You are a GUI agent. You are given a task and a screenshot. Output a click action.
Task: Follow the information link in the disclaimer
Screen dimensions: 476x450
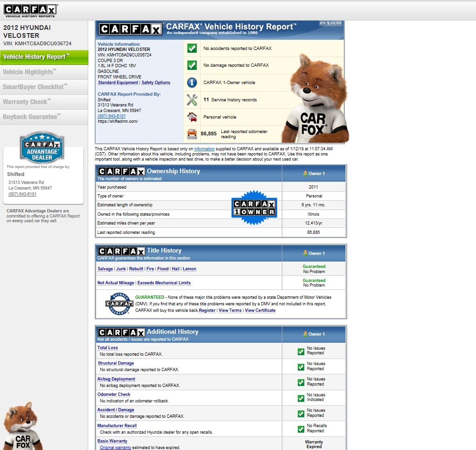point(204,149)
